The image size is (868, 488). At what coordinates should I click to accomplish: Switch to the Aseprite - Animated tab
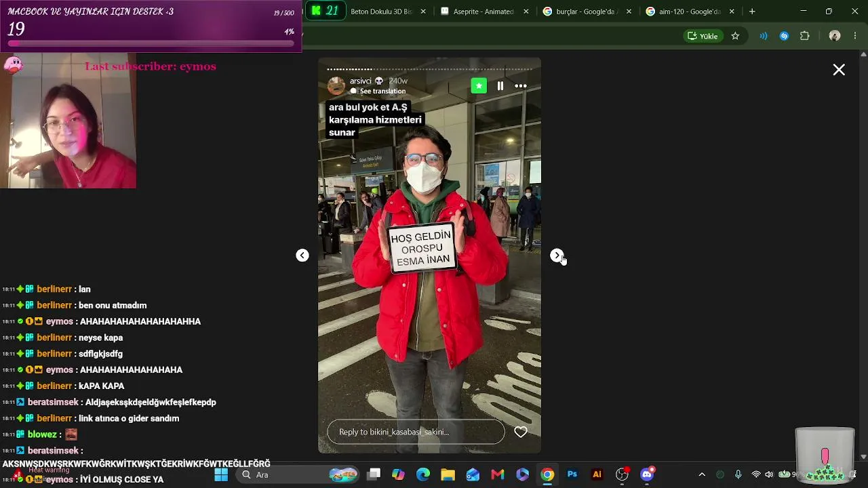coord(485,12)
